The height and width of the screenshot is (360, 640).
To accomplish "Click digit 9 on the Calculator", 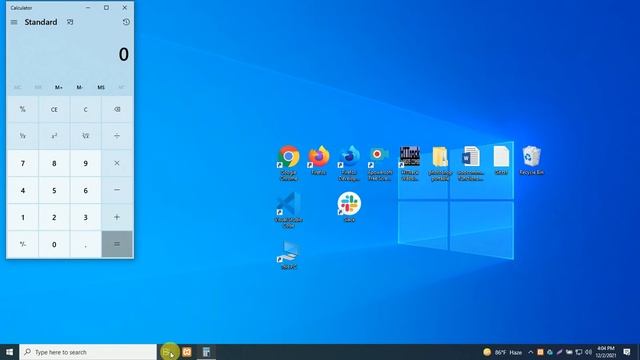I will [x=86, y=163].
